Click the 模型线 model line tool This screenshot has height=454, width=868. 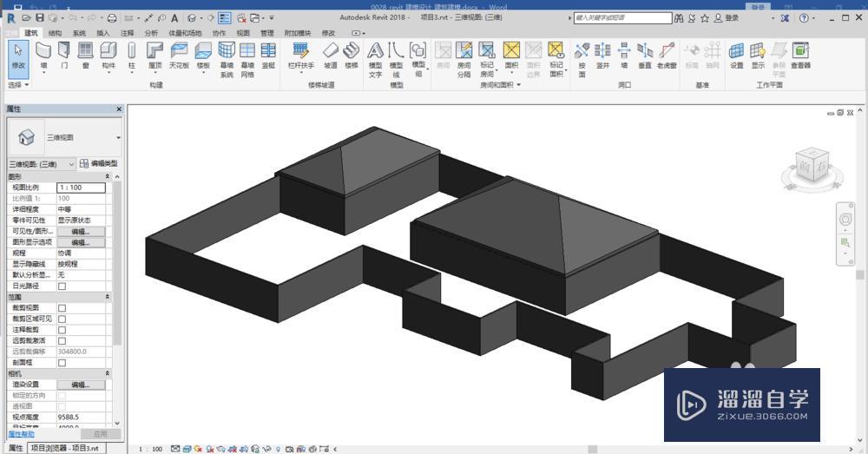[396, 60]
